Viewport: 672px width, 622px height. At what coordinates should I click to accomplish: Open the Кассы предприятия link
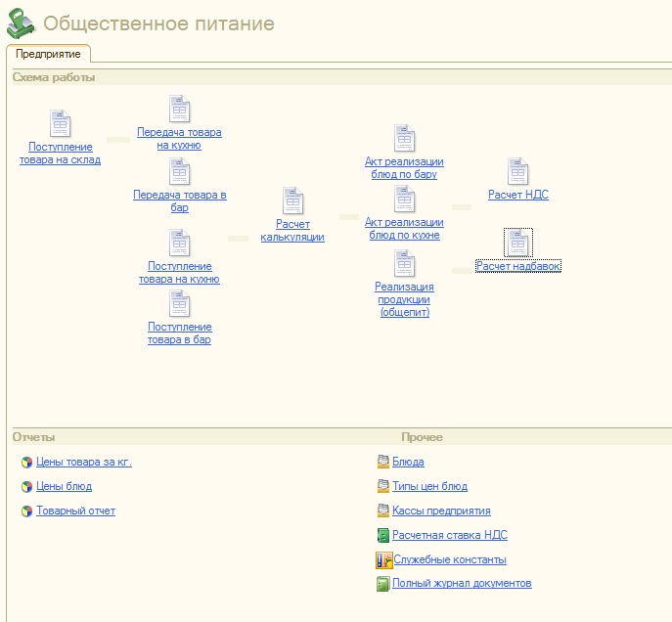click(441, 511)
